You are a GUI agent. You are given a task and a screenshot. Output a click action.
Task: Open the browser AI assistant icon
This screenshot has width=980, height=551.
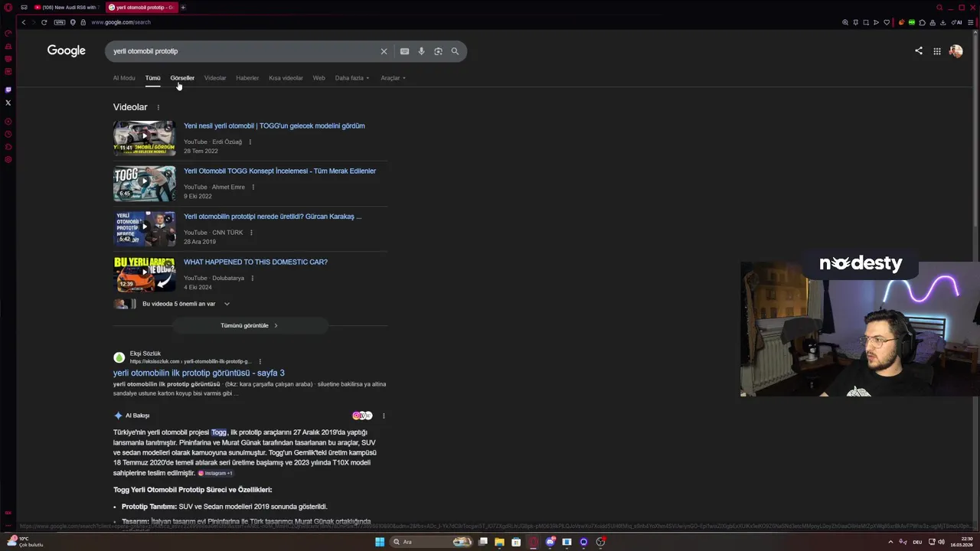click(x=957, y=22)
